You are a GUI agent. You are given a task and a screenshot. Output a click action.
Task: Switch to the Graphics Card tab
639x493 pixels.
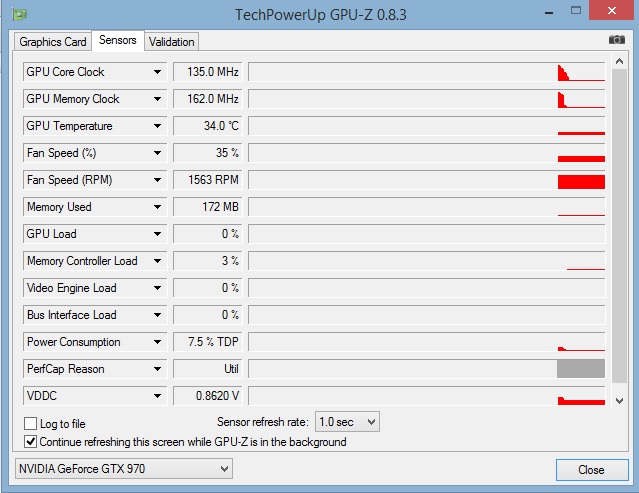(x=53, y=42)
